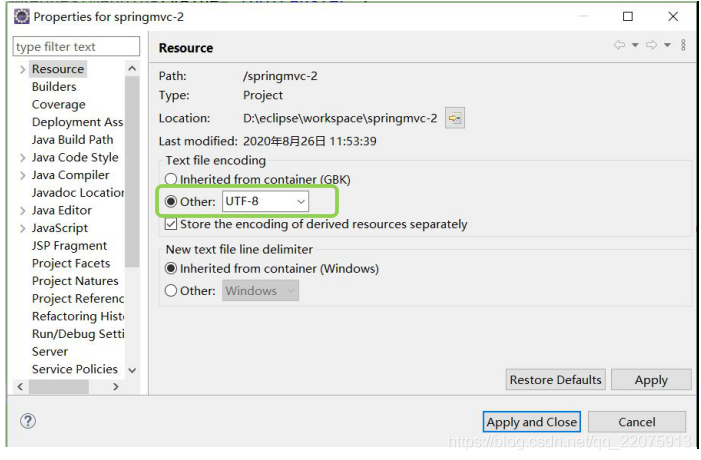Open the UTF-8 encoding dropdown
Viewport: 701px width, 460px height.
[265, 202]
